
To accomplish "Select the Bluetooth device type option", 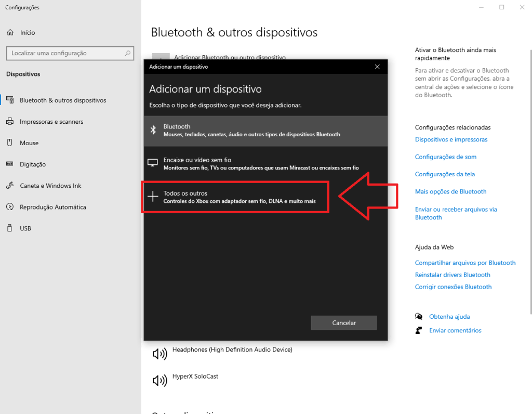I will tap(265, 130).
